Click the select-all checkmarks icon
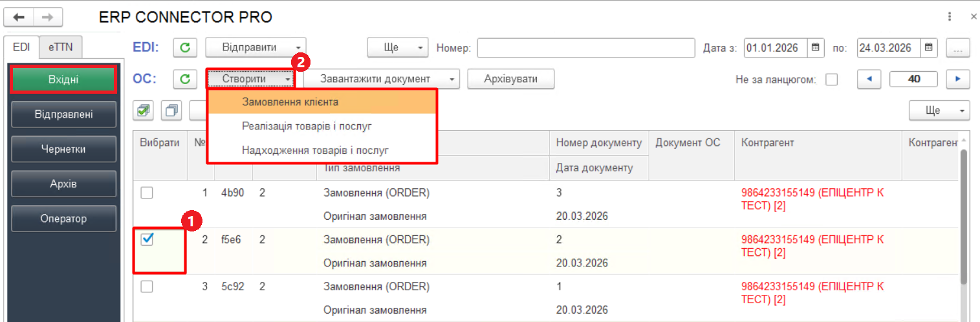980x322 pixels. point(142,111)
